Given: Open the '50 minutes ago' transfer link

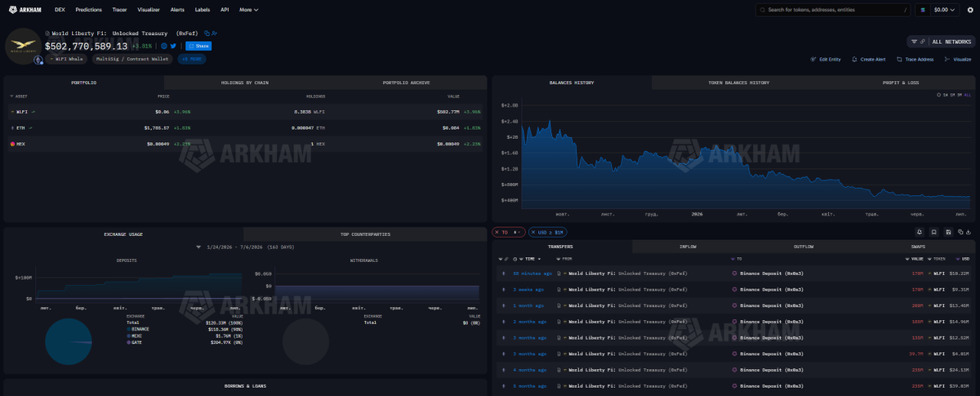Looking at the screenshot, I should click(531, 274).
